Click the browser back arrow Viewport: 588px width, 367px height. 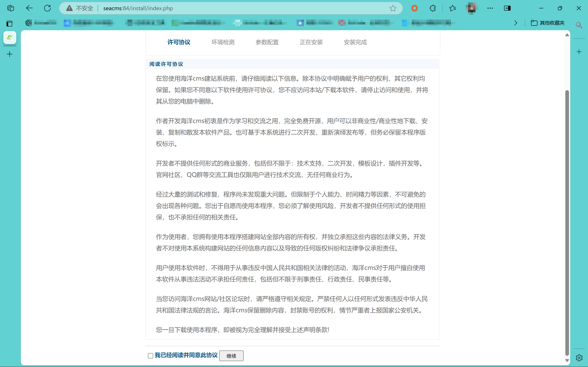[29, 8]
